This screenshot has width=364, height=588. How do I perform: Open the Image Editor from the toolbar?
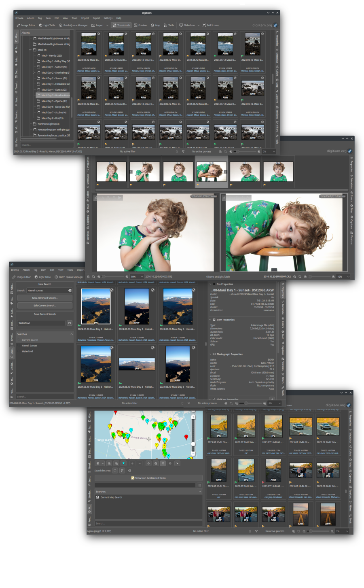pyautogui.click(x=26, y=25)
